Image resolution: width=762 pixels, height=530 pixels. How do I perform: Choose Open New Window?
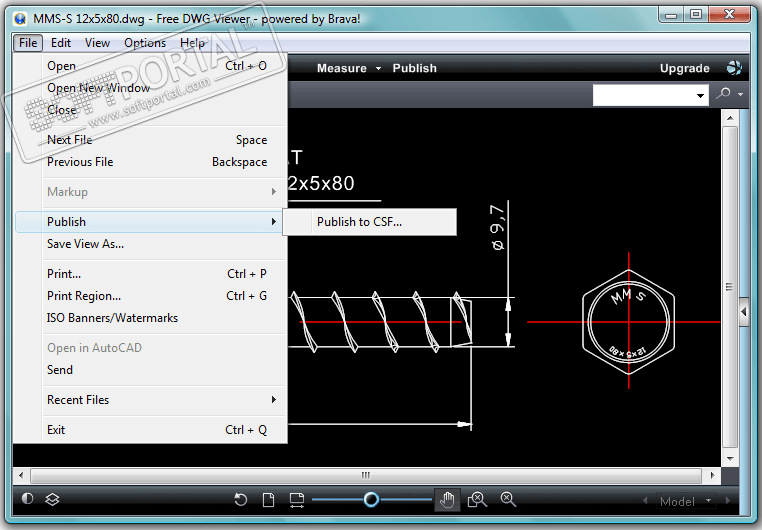(150, 88)
